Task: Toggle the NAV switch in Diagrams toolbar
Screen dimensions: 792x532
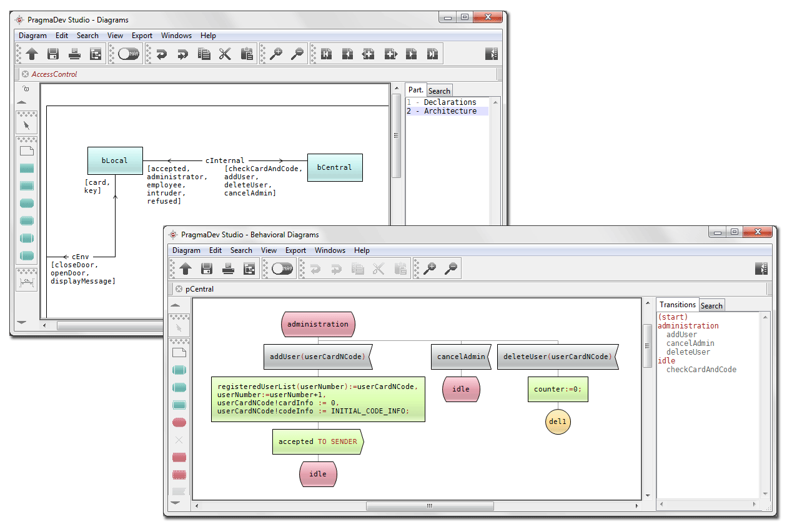Action: pos(128,54)
